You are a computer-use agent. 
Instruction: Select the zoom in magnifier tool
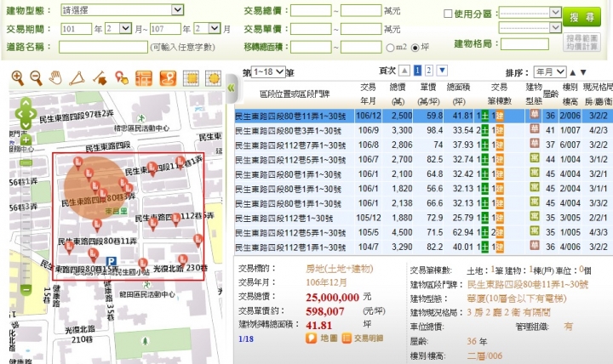pyautogui.click(x=17, y=78)
